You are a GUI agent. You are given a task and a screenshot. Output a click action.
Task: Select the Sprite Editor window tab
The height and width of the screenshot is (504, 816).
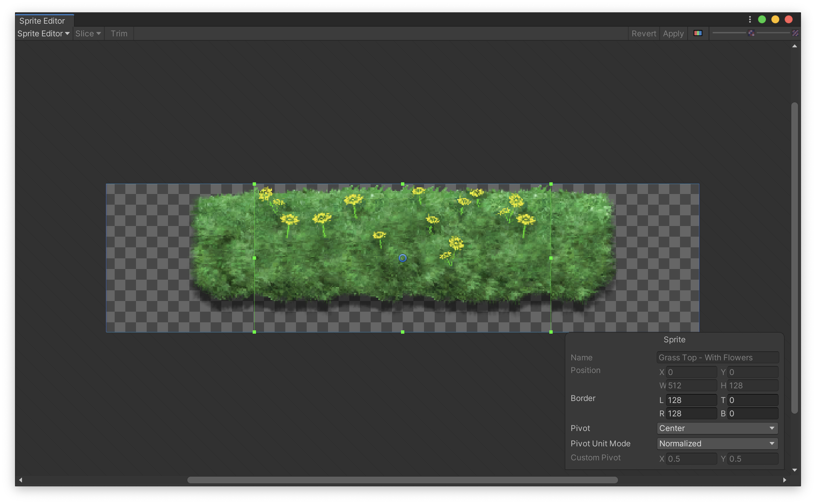point(42,21)
